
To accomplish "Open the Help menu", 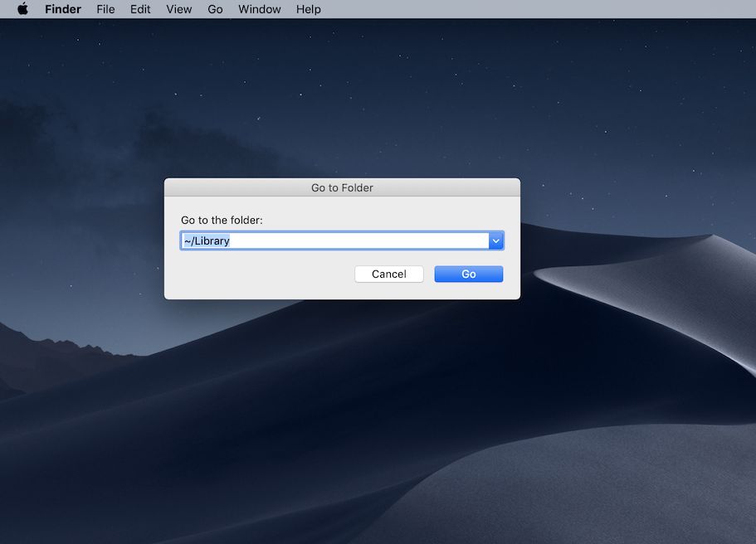I will pyautogui.click(x=308, y=9).
